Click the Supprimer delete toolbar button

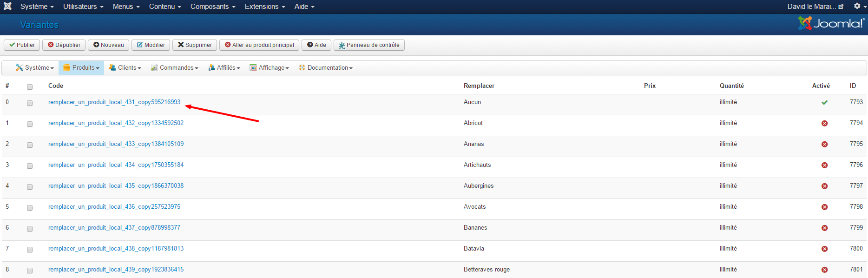[x=195, y=45]
